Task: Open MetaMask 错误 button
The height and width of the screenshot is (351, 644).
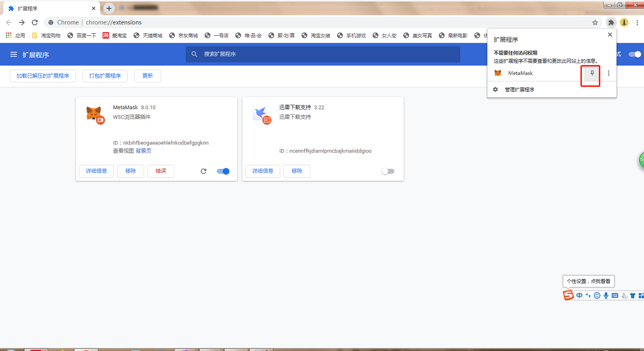Action: pos(161,171)
